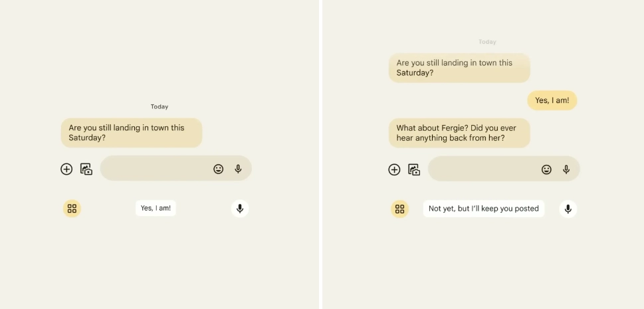Open the grid menu beside "Yes, I am!" suggestion
Image resolution: width=644 pixels, height=309 pixels.
[x=72, y=209]
